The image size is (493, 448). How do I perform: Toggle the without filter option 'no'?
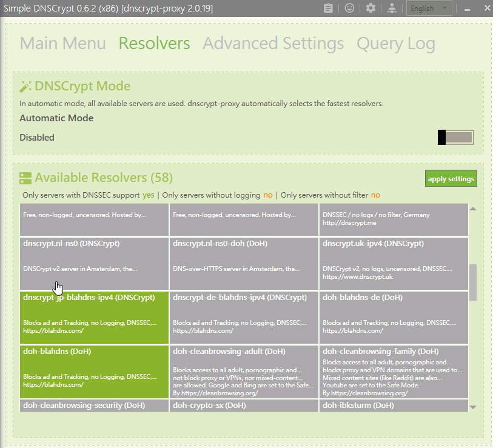pyautogui.click(x=375, y=195)
